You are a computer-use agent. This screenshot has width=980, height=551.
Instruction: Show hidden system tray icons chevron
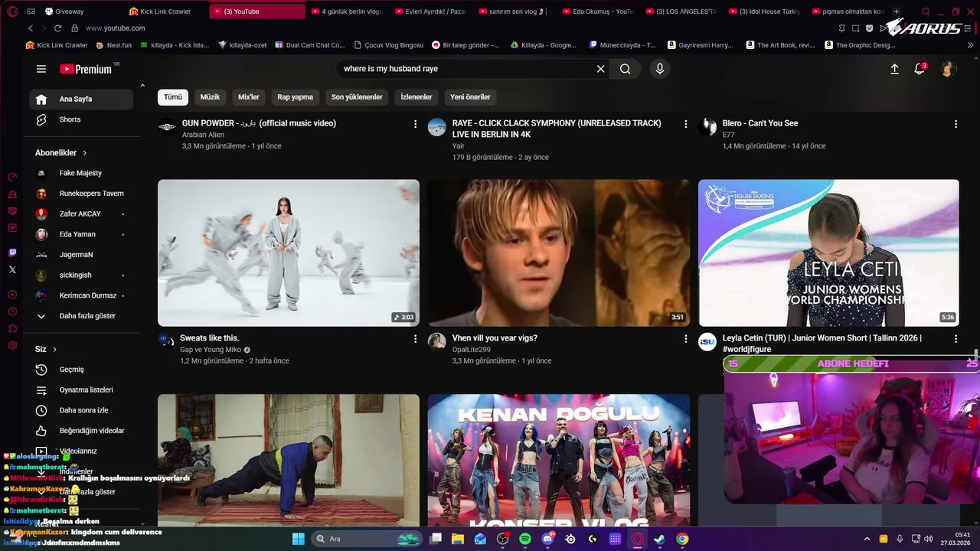(x=867, y=539)
